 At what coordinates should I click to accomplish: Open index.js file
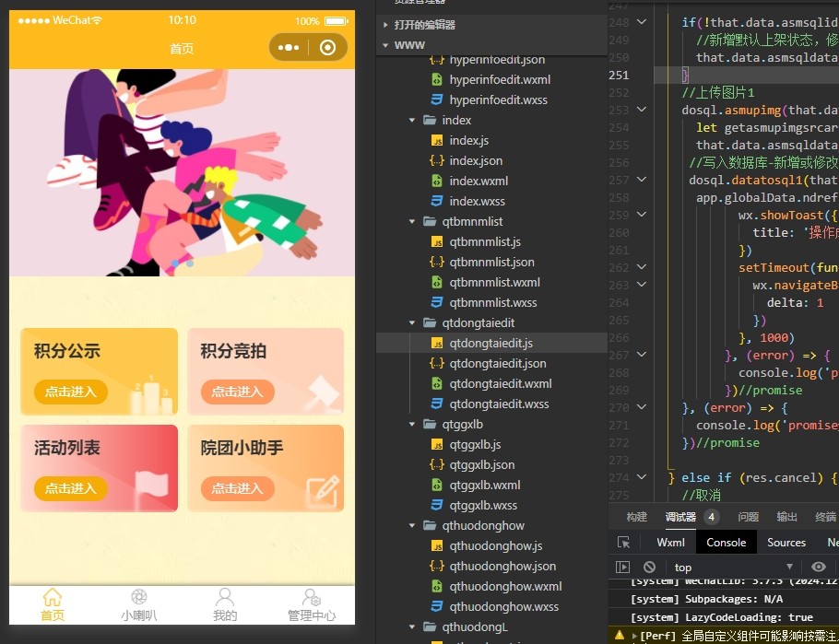point(469,141)
